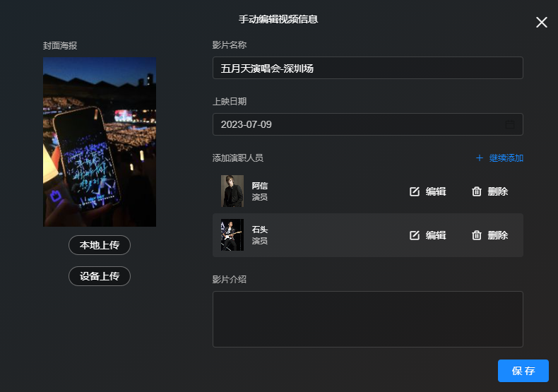
Task: Open the calendar icon in date field
Action: tap(510, 124)
